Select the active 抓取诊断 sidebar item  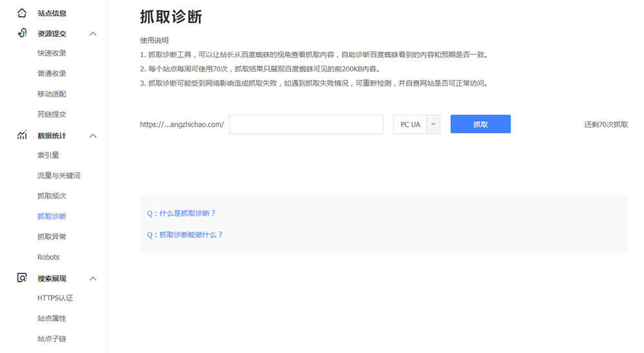pos(52,216)
